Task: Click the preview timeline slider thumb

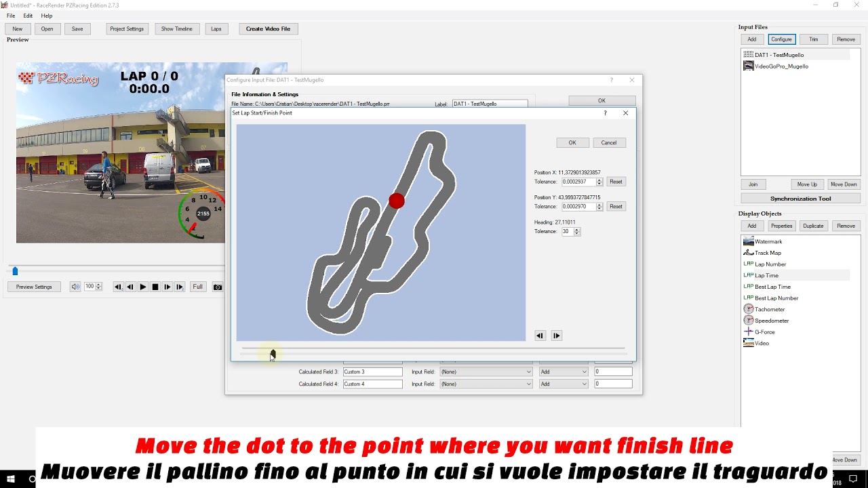Action: [x=15, y=271]
